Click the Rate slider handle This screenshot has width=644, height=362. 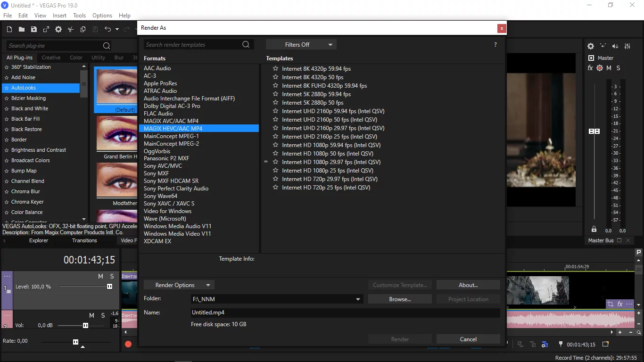point(75,342)
